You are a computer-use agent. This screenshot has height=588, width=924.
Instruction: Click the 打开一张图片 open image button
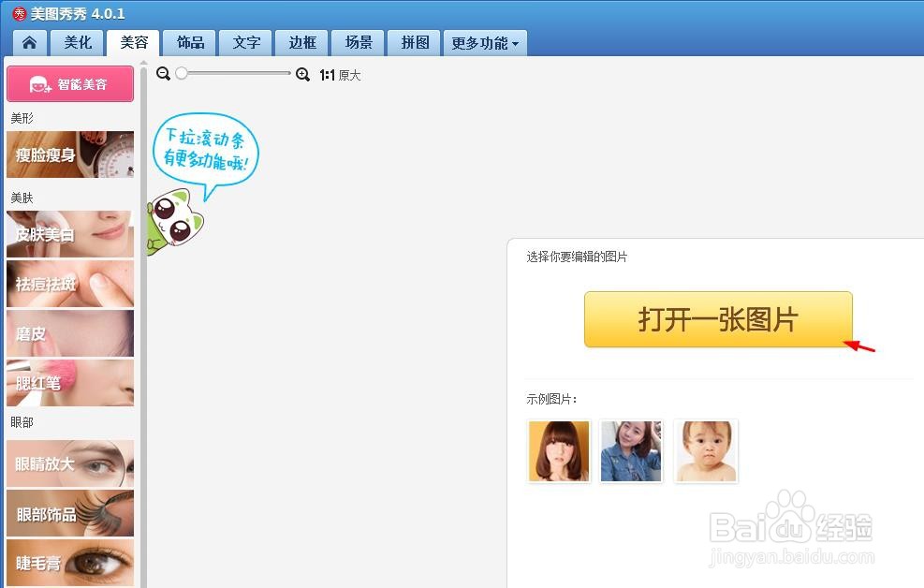718,320
